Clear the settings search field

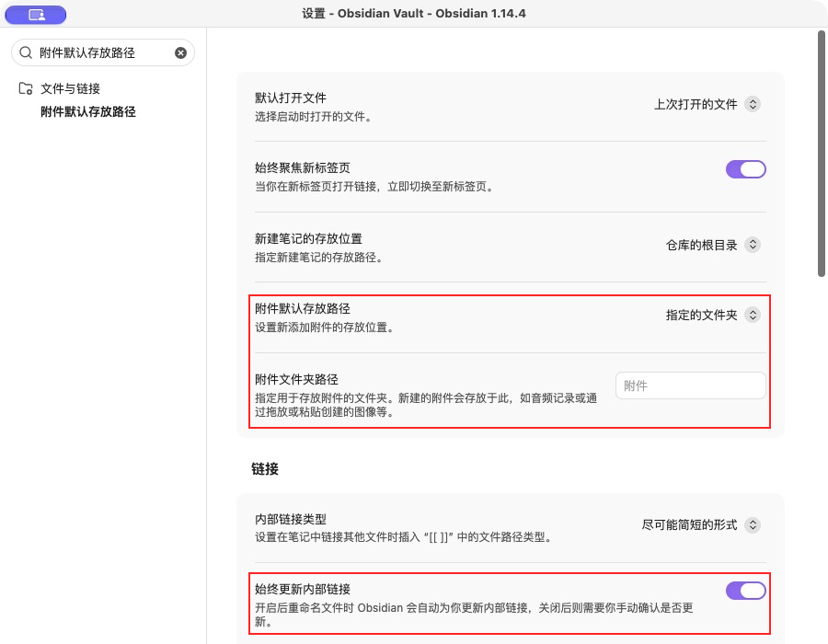180,52
